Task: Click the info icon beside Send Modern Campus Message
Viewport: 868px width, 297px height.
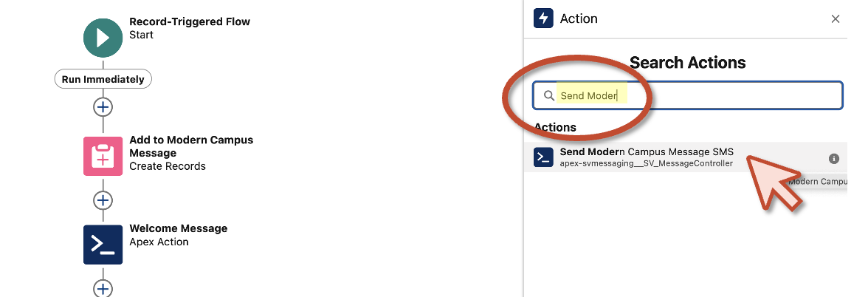Action: pos(834,158)
